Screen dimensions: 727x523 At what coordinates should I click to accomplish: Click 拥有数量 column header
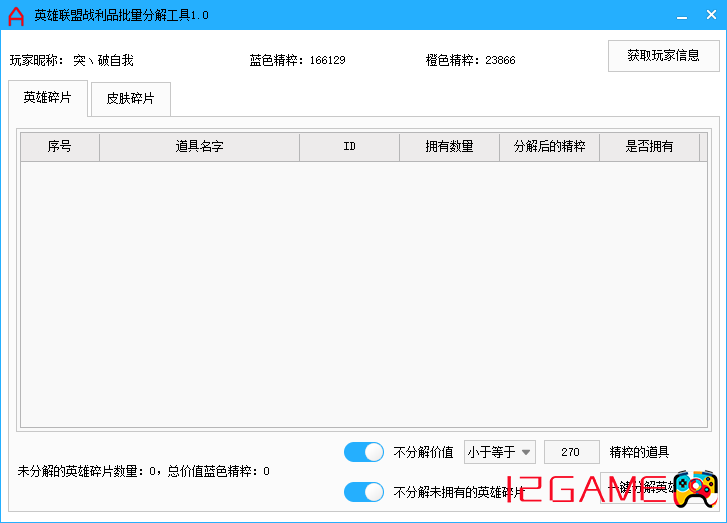point(449,147)
